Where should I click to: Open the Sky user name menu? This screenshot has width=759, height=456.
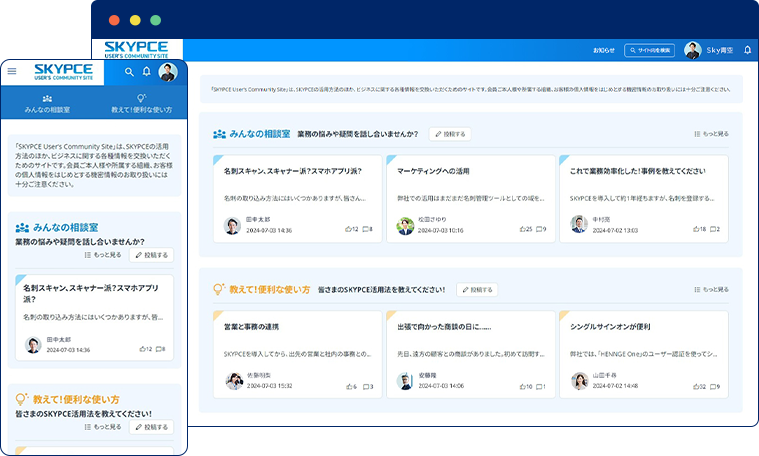(x=720, y=50)
